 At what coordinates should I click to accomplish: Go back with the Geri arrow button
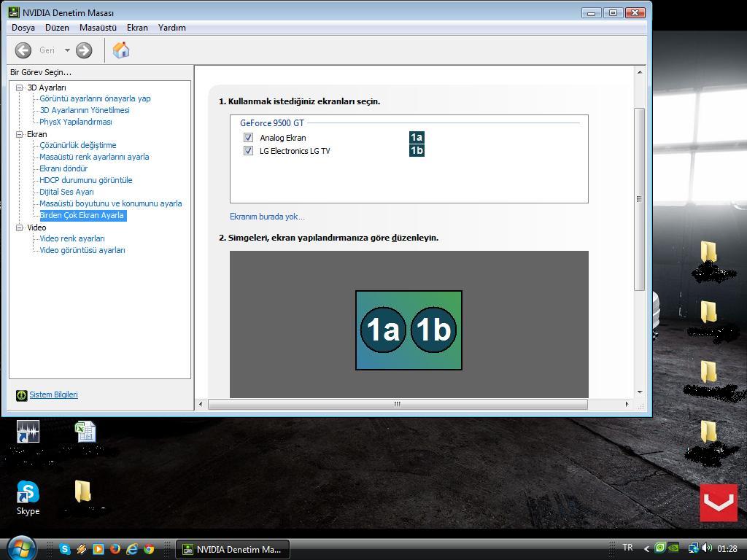[x=23, y=50]
